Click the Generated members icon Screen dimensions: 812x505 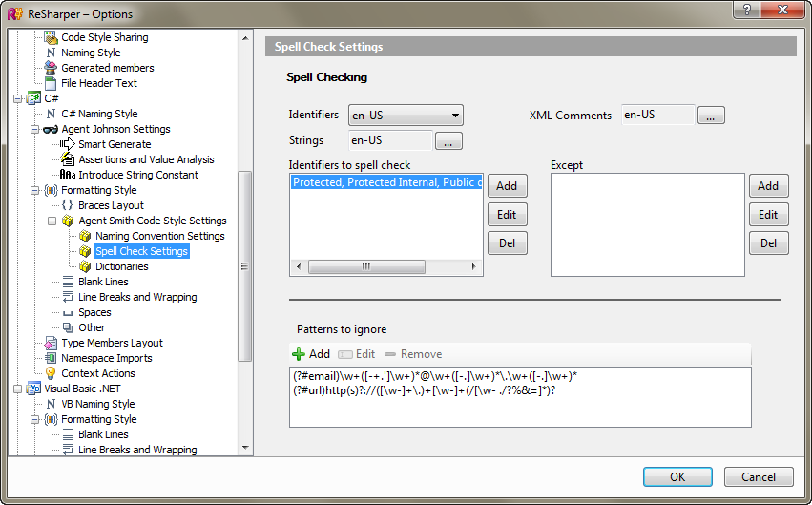pyautogui.click(x=51, y=68)
